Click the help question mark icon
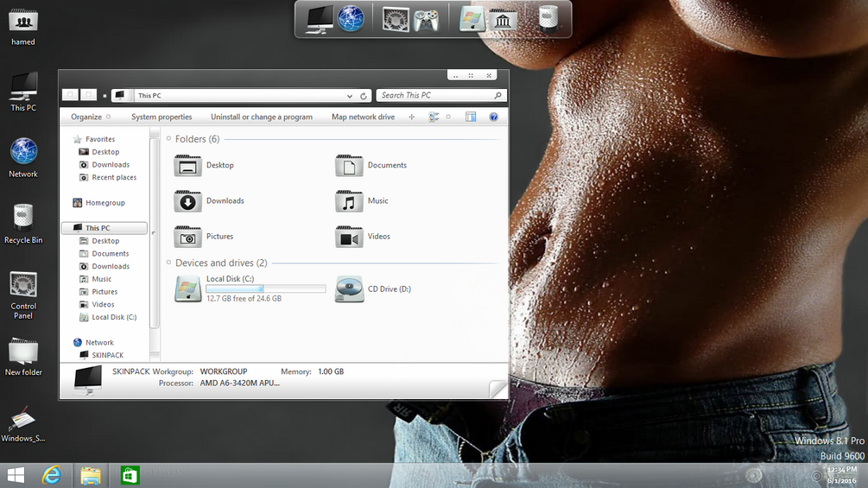The height and width of the screenshot is (488, 868). click(493, 117)
